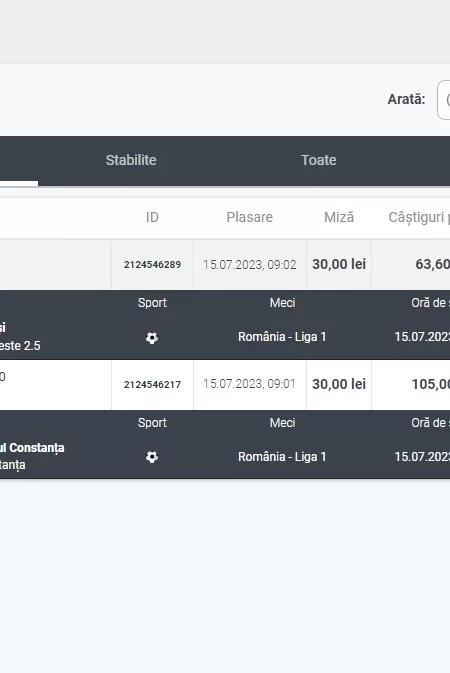The image size is (450, 673).
Task: Click the football icon in the Constanța bet row
Action: coord(152,457)
